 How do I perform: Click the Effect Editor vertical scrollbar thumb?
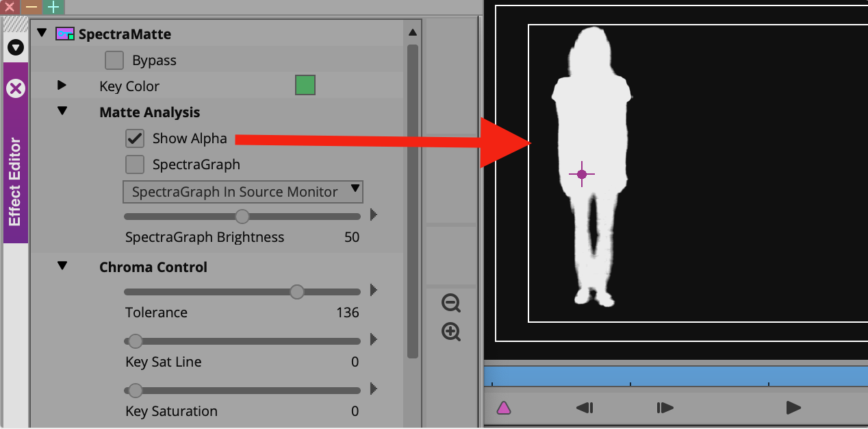[x=412, y=201]
